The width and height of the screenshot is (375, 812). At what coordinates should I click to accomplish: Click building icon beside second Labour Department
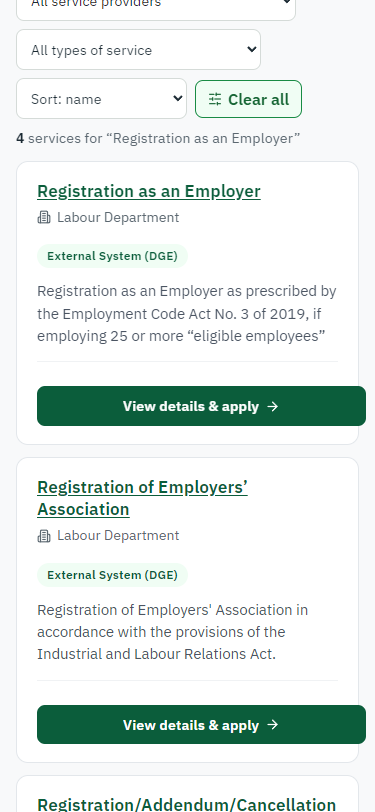point(44,536)
